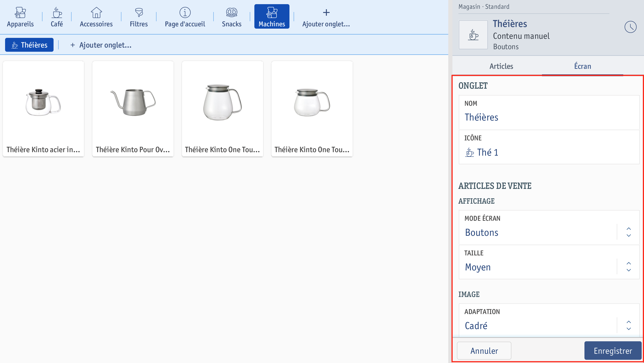
Task: Open the Théière Kinto acier in... item
Action: [43, 109]
